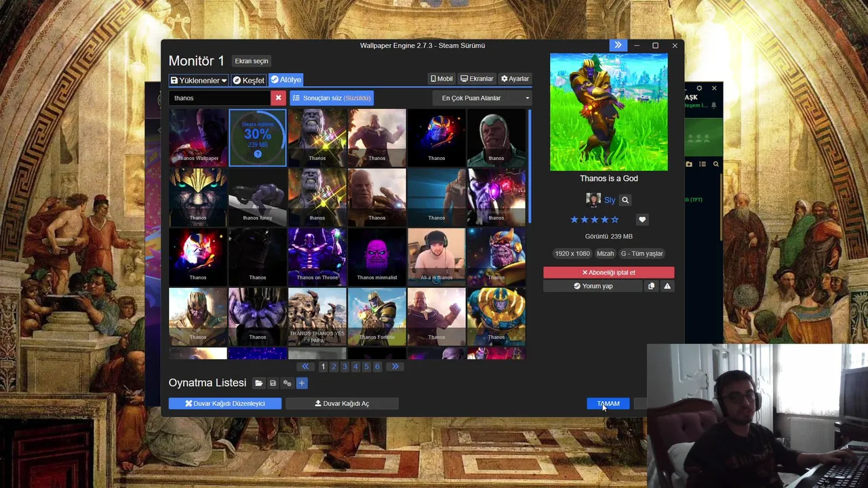Click the Yorum yap button
The image size is (868, 488).
click(x=593, y=286)
